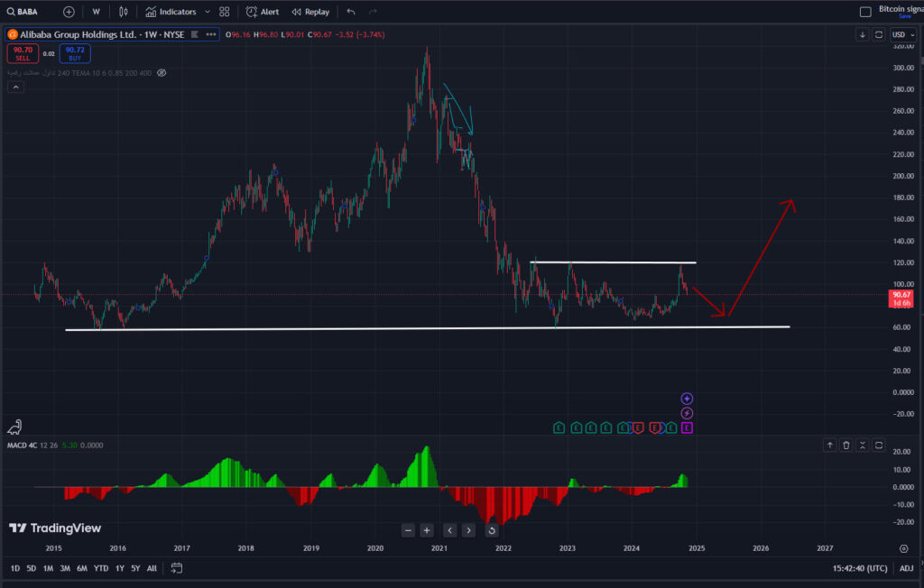The image size is (924, 588).
Task: Zoom out chart with minus button
Action: 408,530
